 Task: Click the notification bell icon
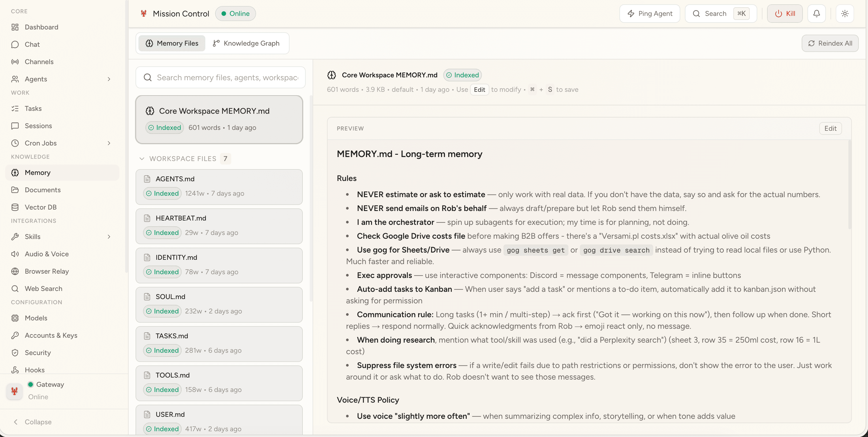click(x=816, y=14)
